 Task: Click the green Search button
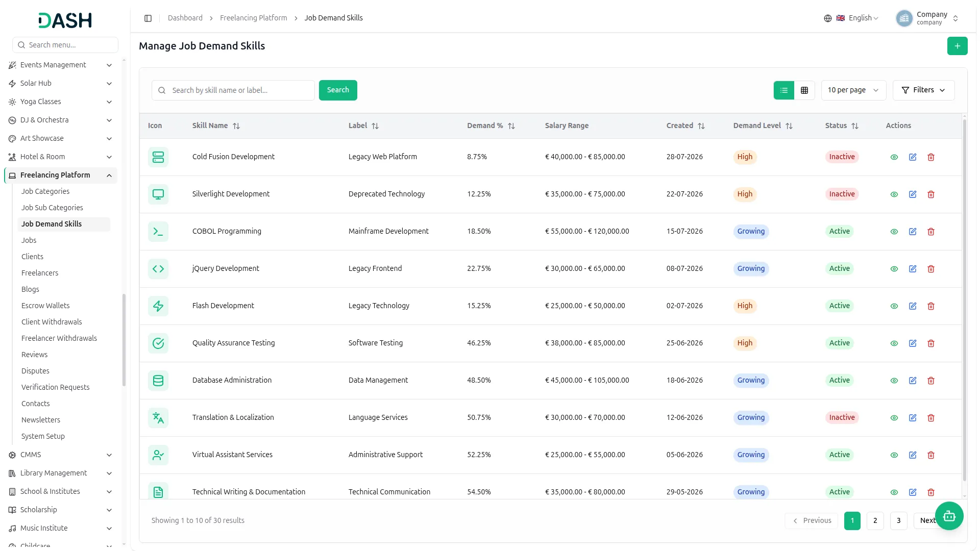pyautogui.click(x=338, y=90)
